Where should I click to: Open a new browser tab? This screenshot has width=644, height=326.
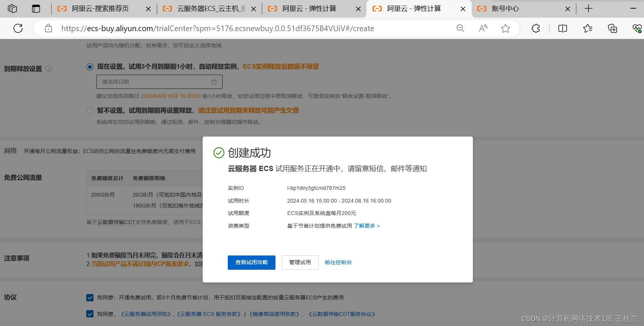(588, 8)
